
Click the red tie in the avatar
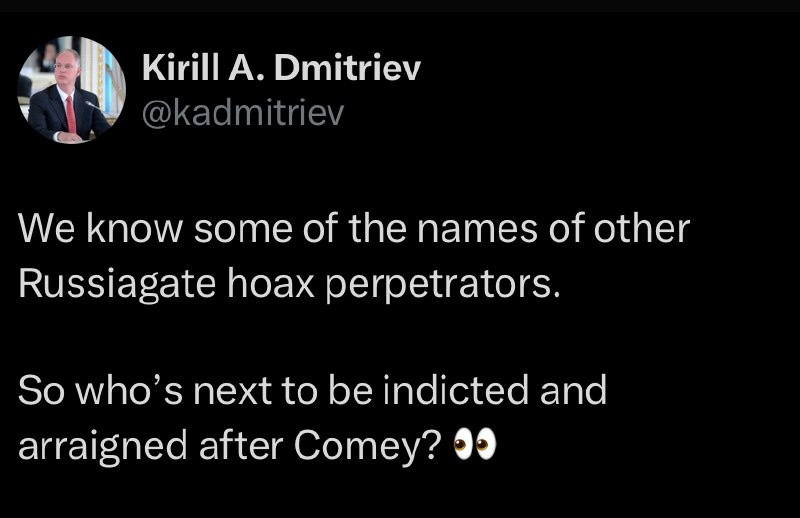pos(71,112)
